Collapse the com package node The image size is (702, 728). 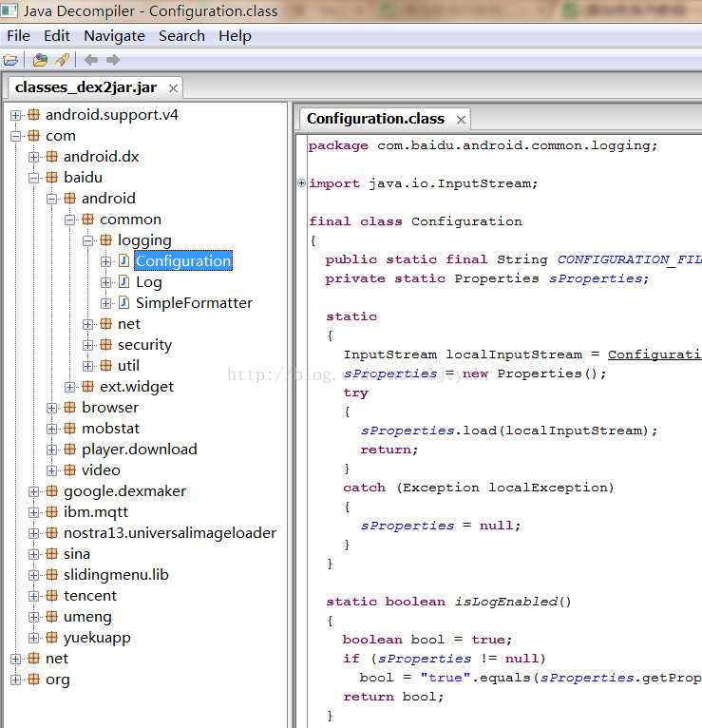click(x=15, y=136)
